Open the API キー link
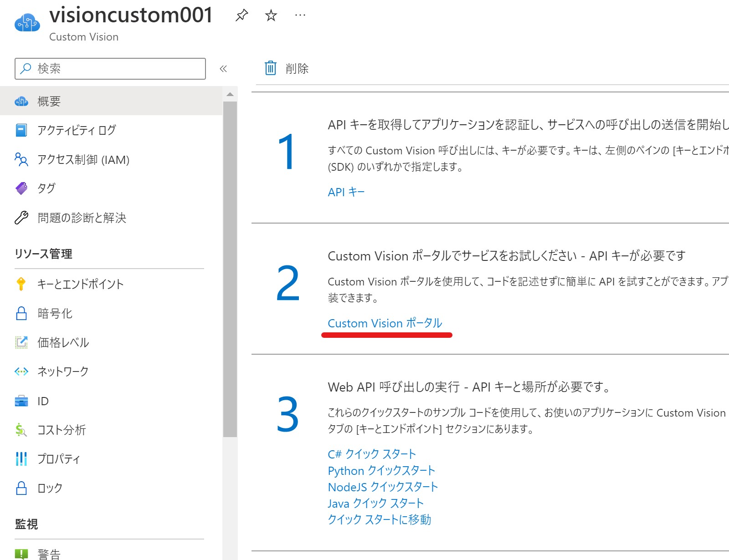 346,192
